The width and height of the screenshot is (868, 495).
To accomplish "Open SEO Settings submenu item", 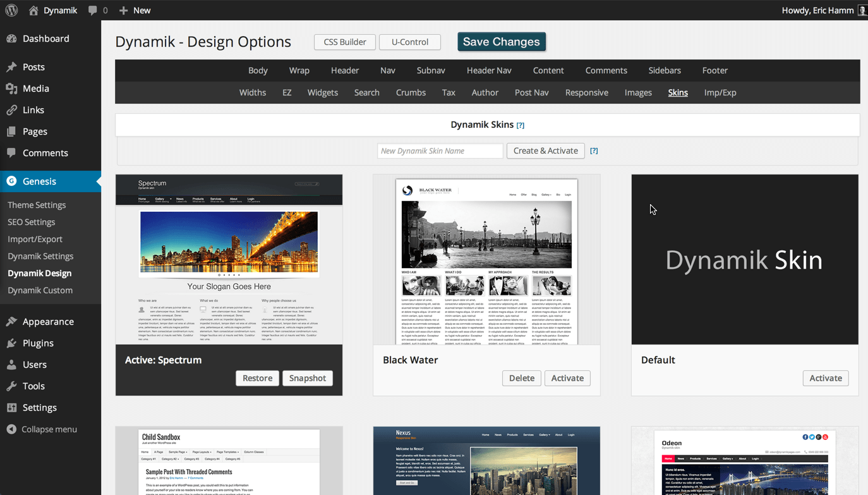I will (x=32, y=222).
